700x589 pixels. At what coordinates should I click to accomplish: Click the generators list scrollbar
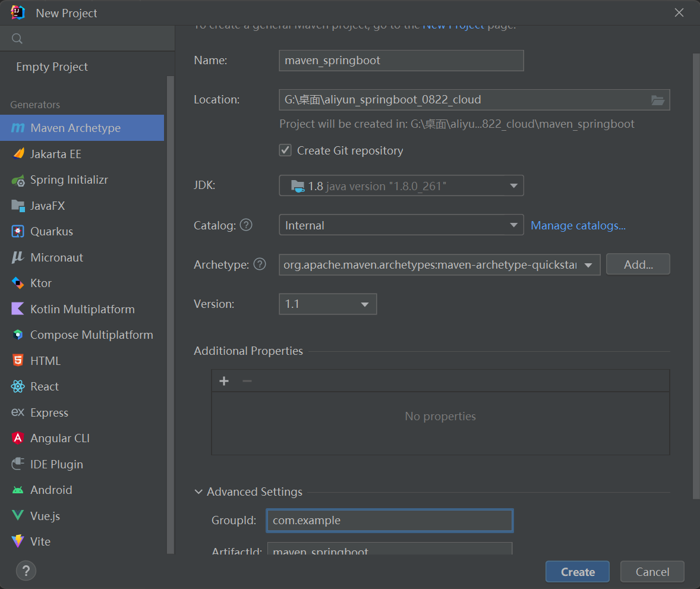click(x=170, y=315)
